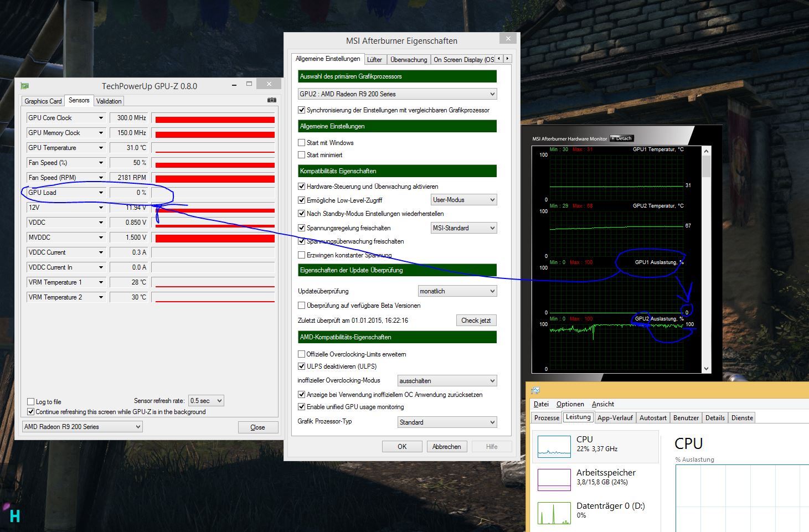
Task: Click the GPU Core Clock red graph bar
Action: (215, 120)
